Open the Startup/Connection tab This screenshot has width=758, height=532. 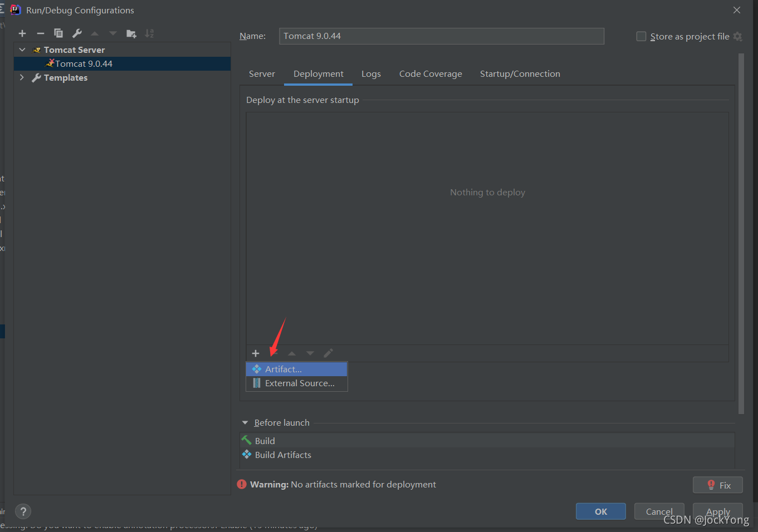tap(520, 74)
